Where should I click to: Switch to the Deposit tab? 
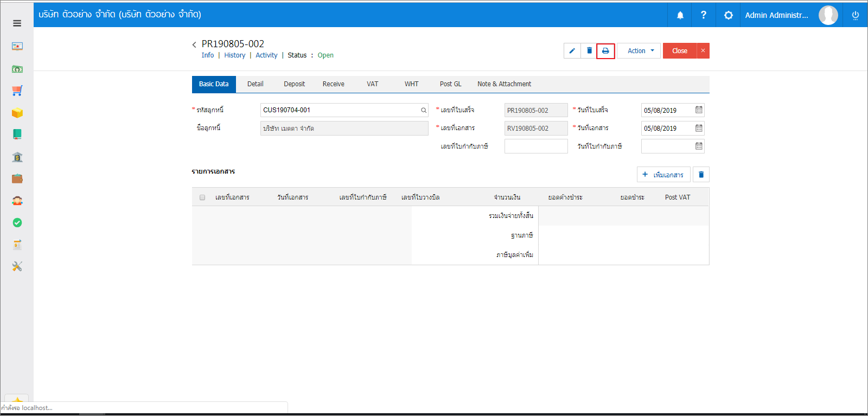pos(294,84)
